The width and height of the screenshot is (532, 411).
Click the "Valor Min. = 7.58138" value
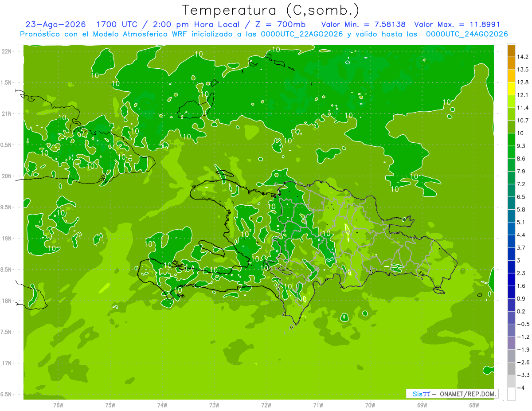click(363, 24)
